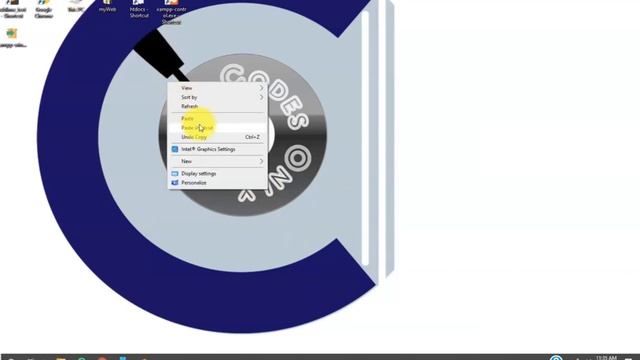
Task: Choose Refresh from the context menu
Action: click(218, 106)
